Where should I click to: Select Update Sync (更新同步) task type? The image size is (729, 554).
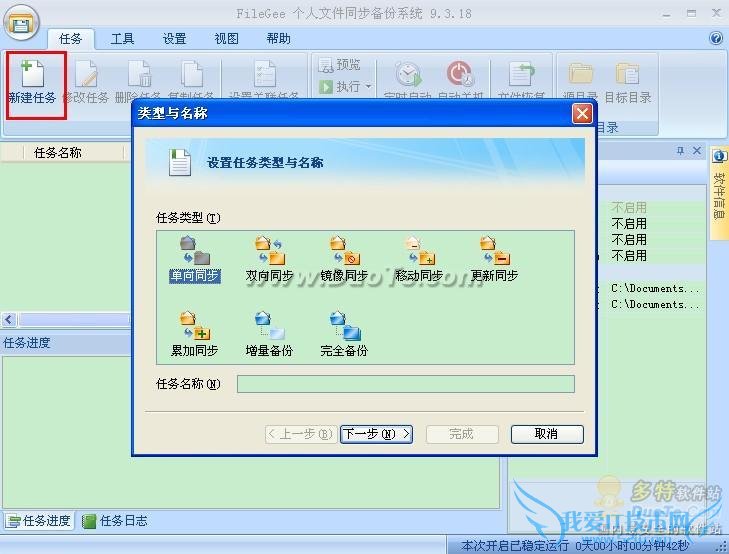click(x=494, y=259)
